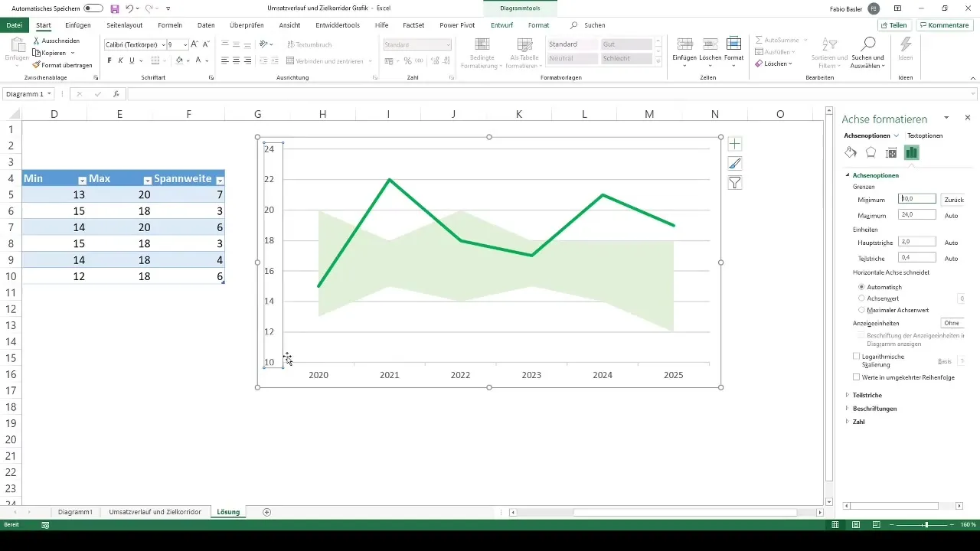Toggle bold (F) formatting
This screenshot has height=551, width=980.
109,60
